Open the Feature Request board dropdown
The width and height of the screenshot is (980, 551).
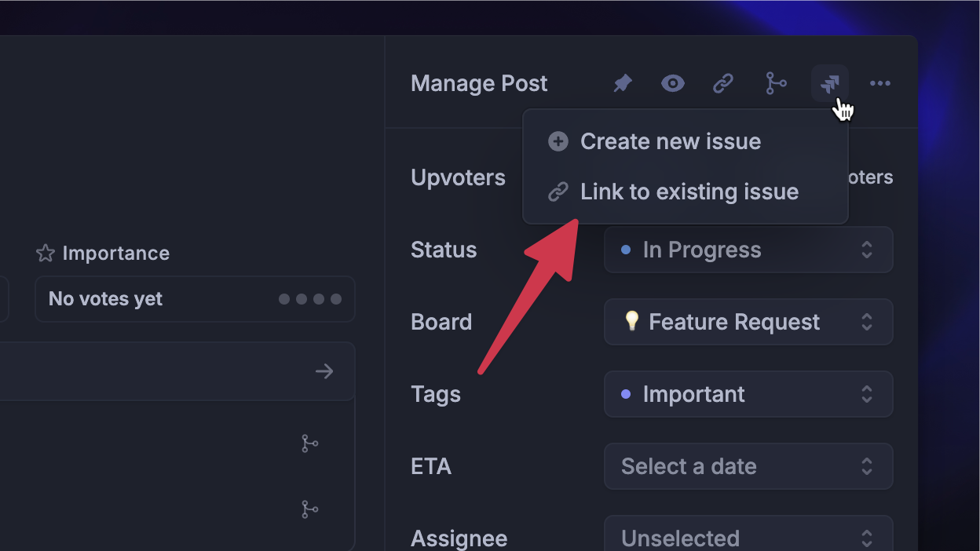tap(748, 322)
